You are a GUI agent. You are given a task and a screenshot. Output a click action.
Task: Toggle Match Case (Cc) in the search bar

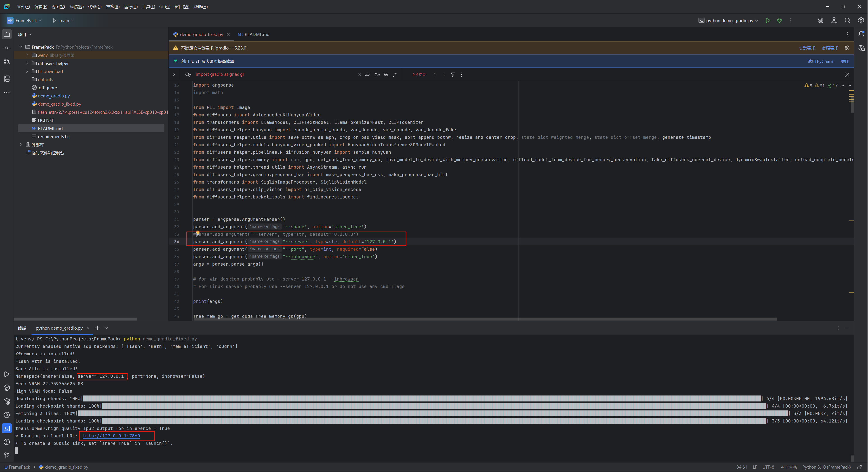point(377,75)
